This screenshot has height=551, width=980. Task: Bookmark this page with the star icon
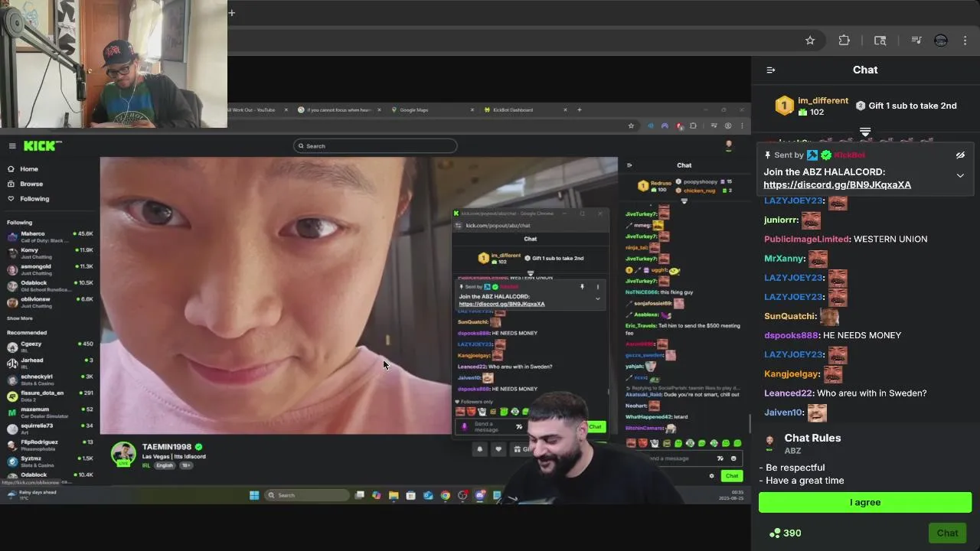pyautogui.click(x=810, y=41)
